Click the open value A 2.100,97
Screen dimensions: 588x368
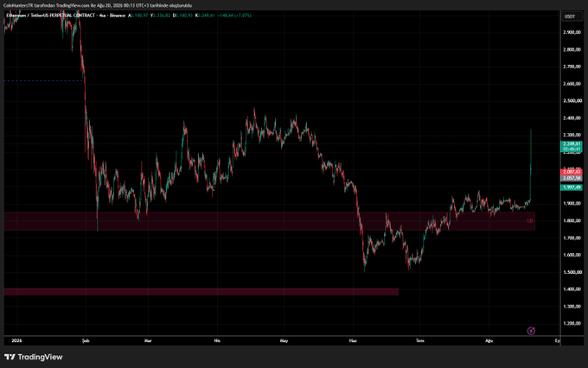[138, 16]
